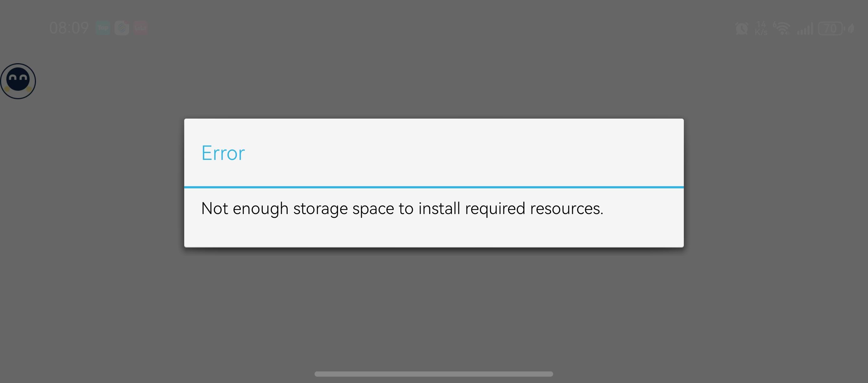Tap the floating smiley face assistant icon
This screenshot has height=383, width=868.
click(18, 81)
